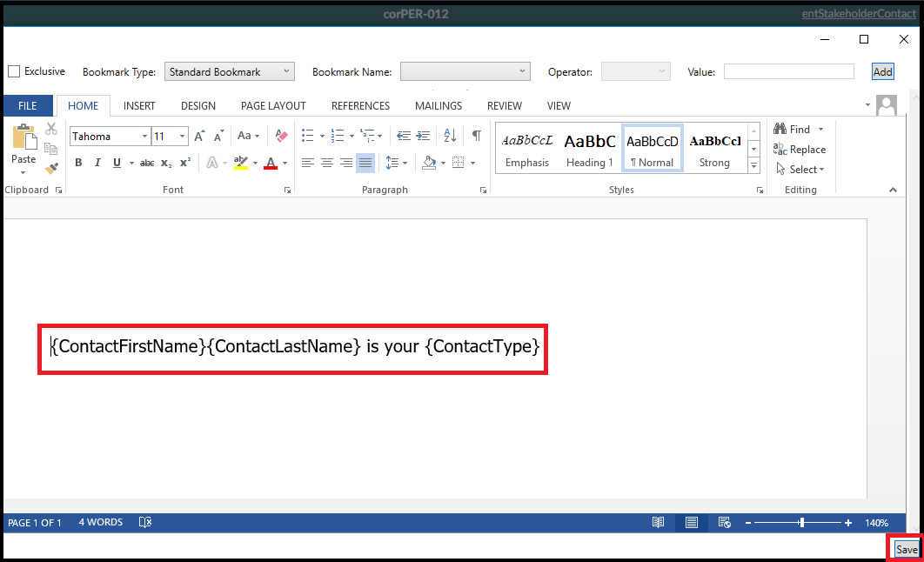Switch to the DESIGN tab
The height and width of the screenshot is (562, 924).
tap(198, 106)
